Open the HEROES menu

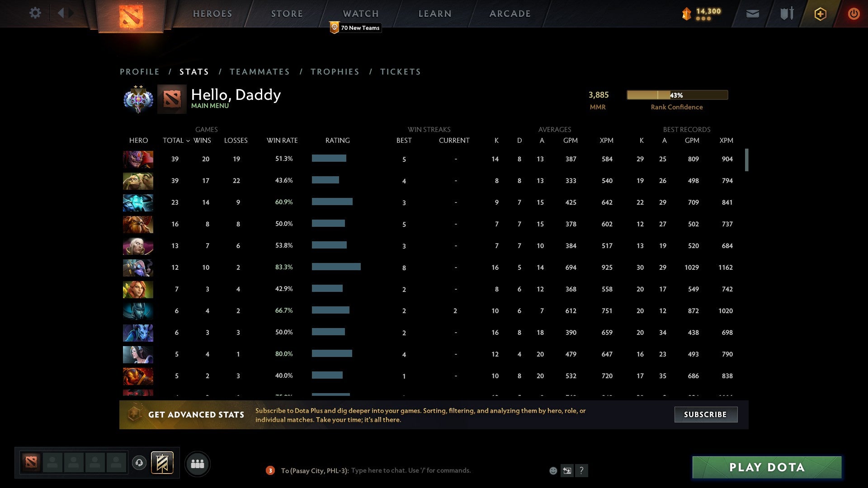pos(212,14)
